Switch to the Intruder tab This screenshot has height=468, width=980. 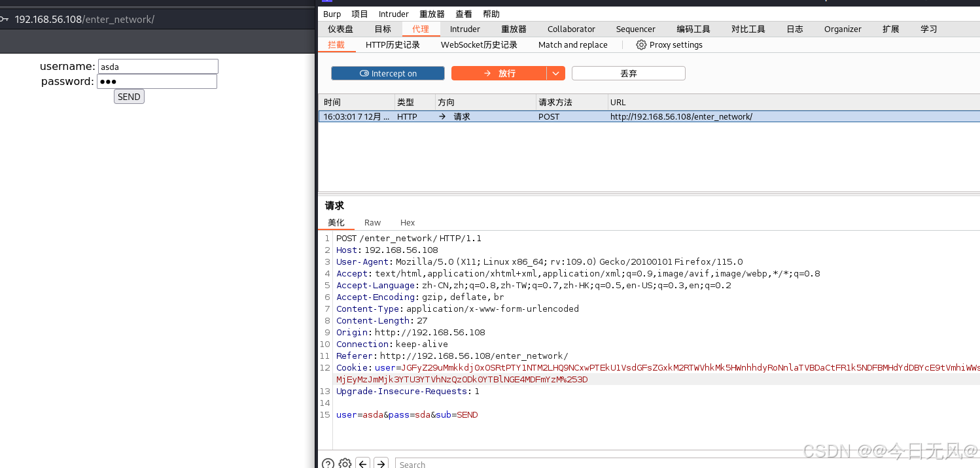[x=465, y=29]
